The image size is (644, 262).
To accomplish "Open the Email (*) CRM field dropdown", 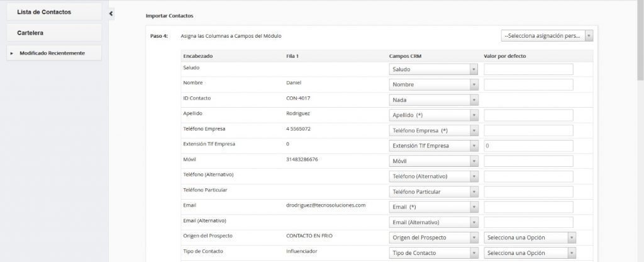I will click(x=433, y=207).
